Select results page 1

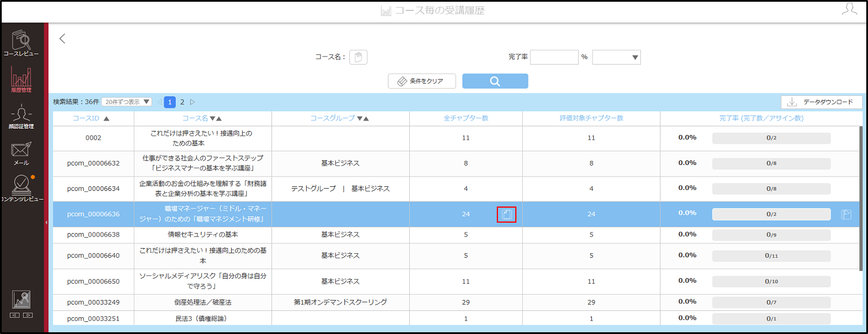point(170,102)
